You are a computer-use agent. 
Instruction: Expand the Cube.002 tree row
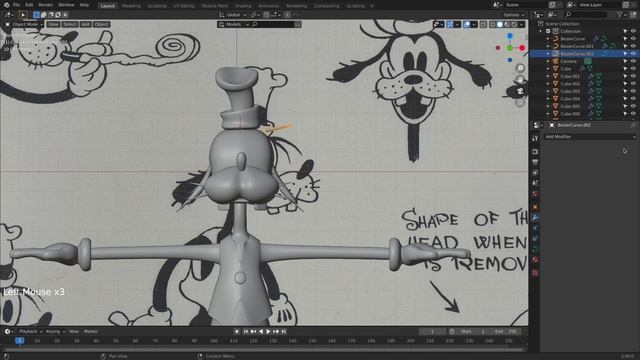pos(548,84)
